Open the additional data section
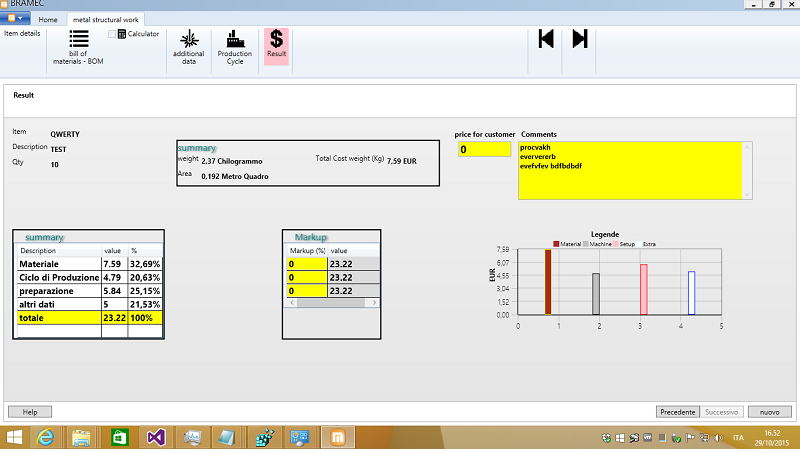 189,47
